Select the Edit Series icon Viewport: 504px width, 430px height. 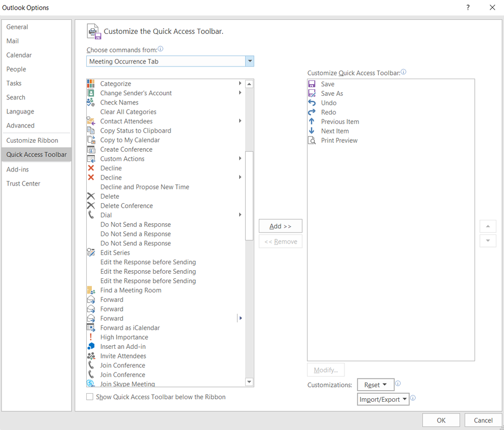(91, 253)
